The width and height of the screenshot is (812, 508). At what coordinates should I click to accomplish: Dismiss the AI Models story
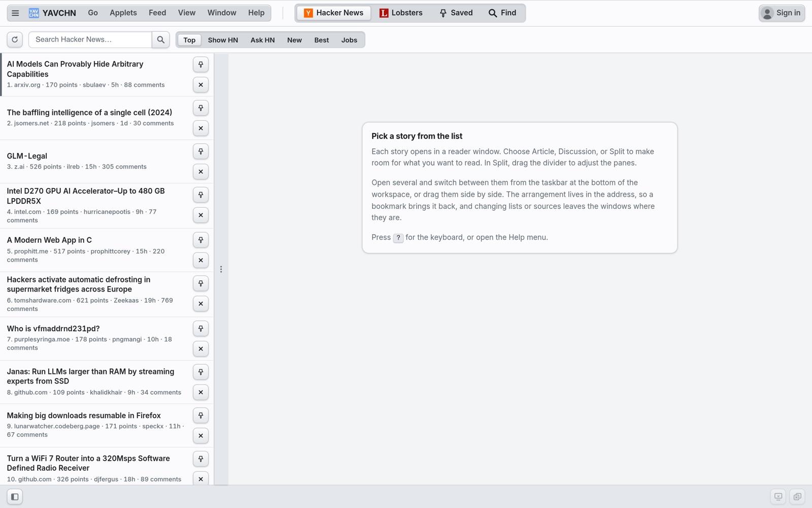click(x=201, y=85)
